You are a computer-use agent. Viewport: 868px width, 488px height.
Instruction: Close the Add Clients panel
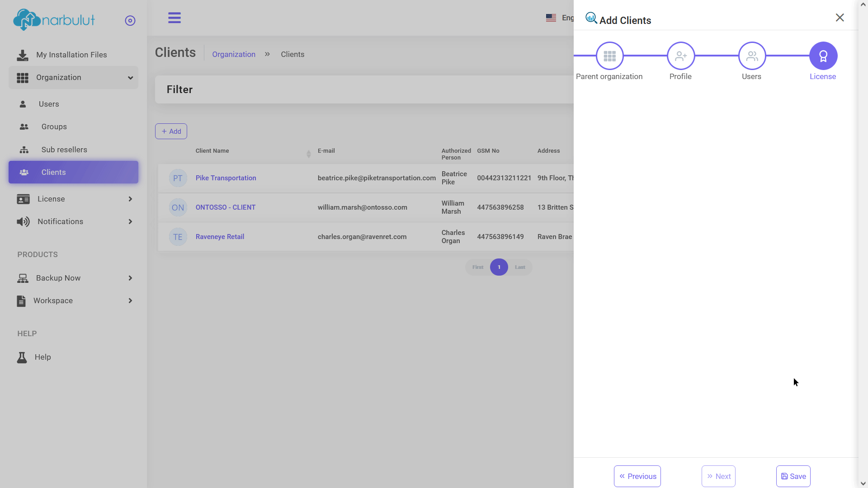pos(840,18)
